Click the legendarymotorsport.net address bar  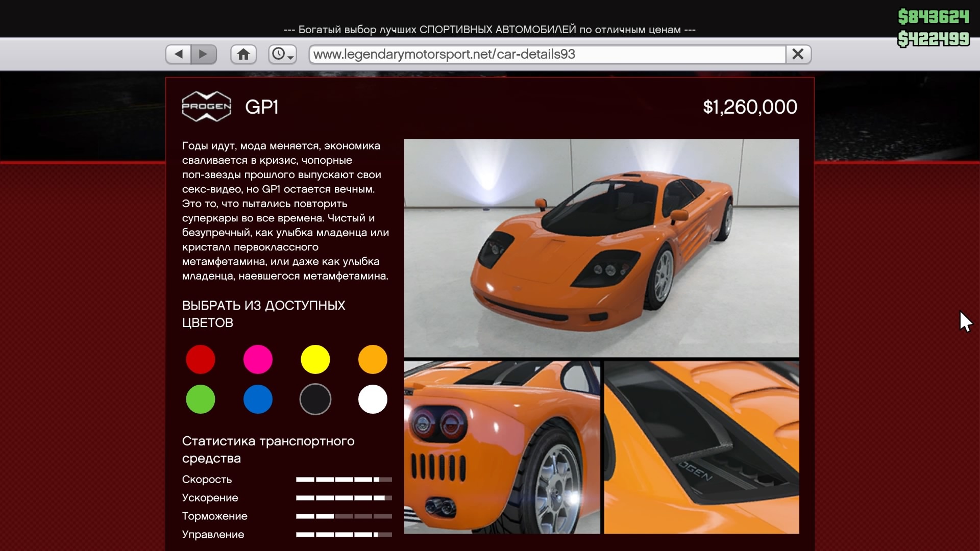point(547,54)
